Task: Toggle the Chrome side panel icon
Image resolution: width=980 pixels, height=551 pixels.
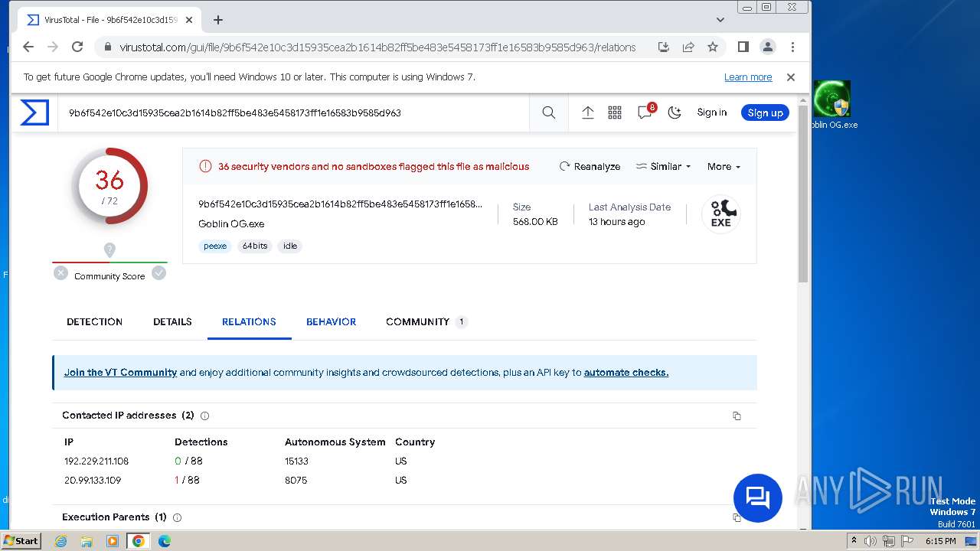Action: pos(743,47)
